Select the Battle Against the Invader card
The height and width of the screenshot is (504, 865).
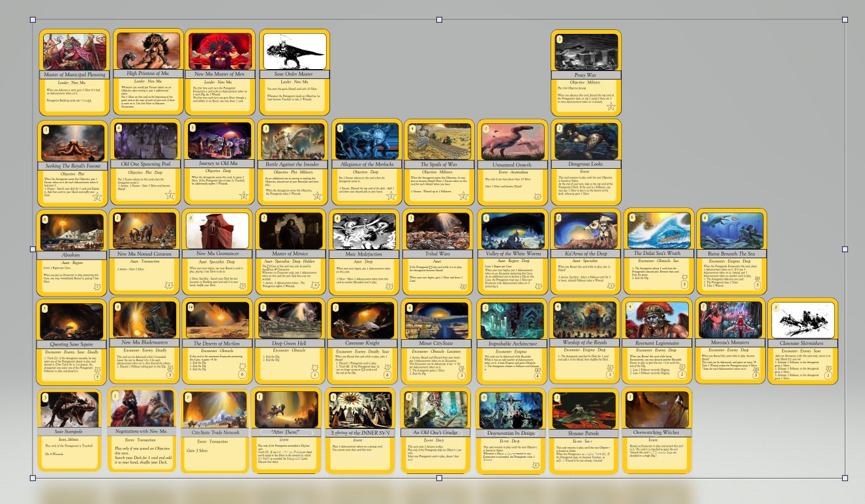293,163
